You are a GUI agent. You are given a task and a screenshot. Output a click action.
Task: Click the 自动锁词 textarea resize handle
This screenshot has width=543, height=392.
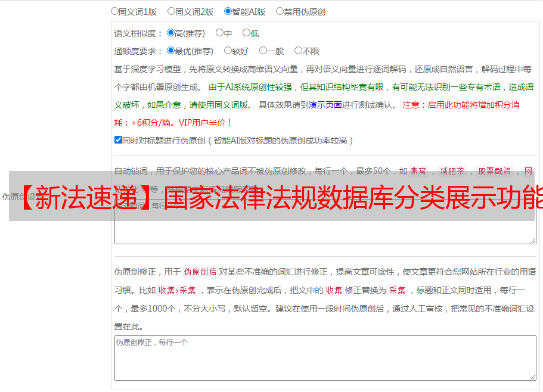pyautogui.click(x=533, y=241)
